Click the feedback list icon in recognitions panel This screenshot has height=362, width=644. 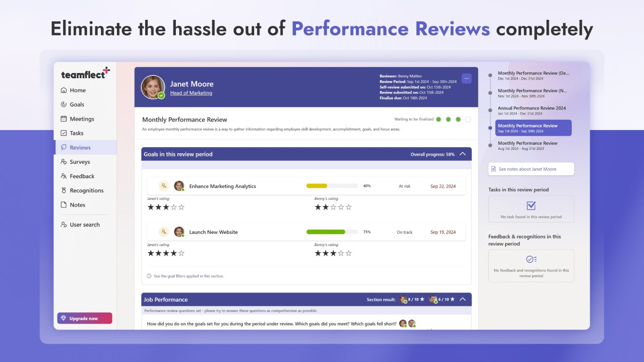tap(531, 259)
